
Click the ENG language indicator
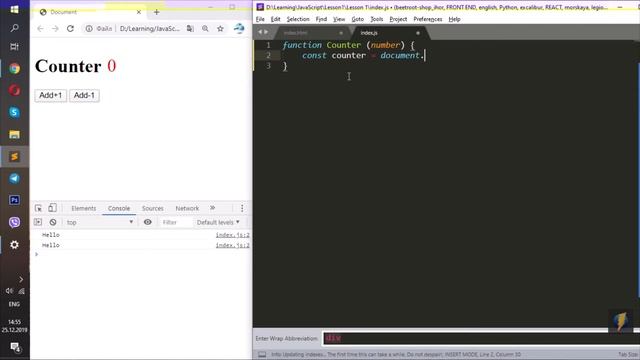[14, 304]
